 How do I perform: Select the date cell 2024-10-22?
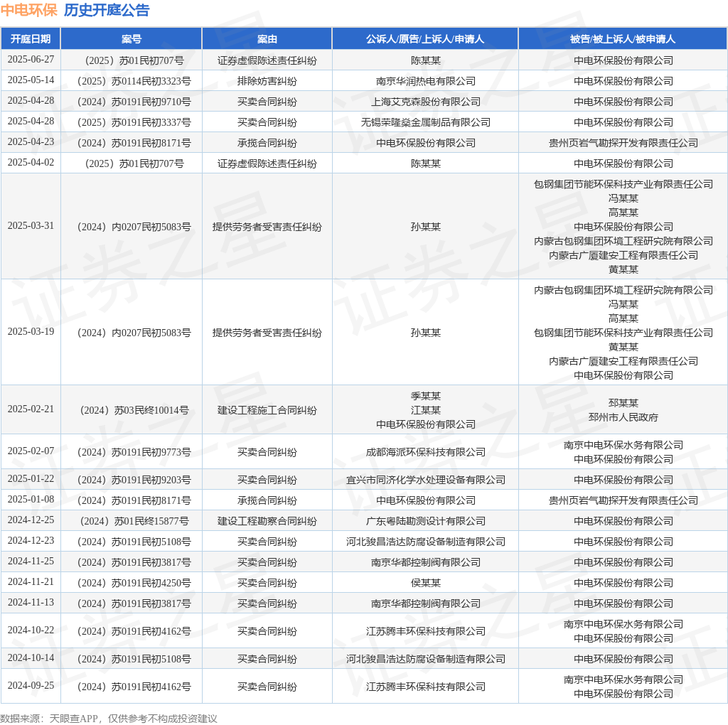(x=31, y=630)
